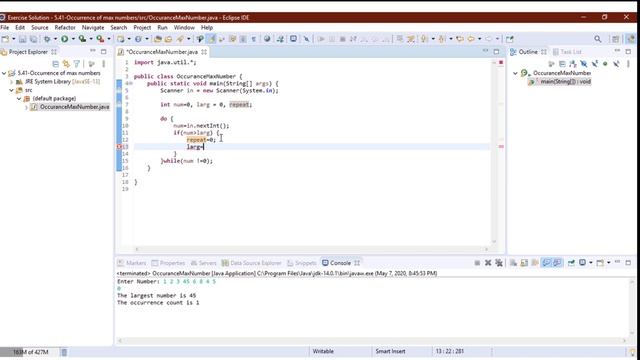Click the Run External Tools icon
The height and width of the screenshot is (360, 640).
100,39
